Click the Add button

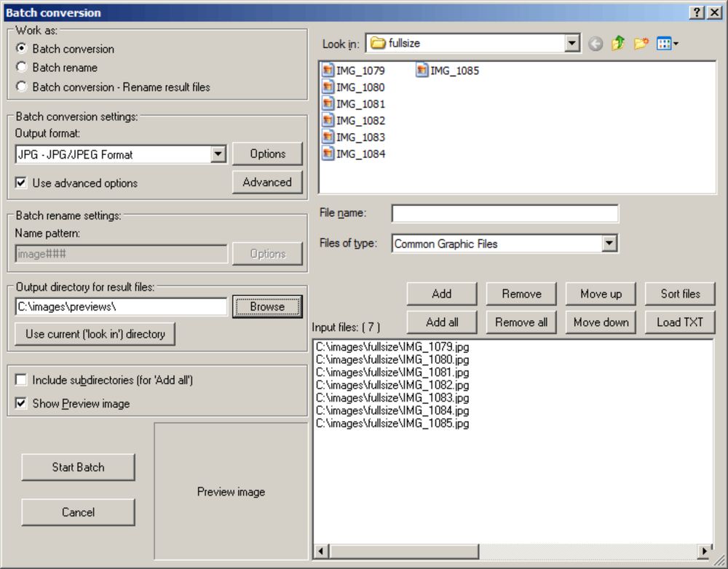(442, 294)
